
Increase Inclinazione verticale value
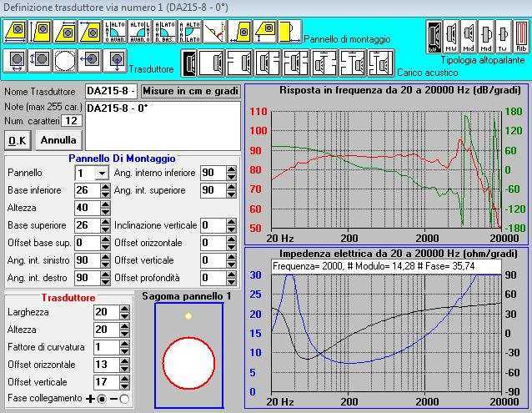pos(231,222)
